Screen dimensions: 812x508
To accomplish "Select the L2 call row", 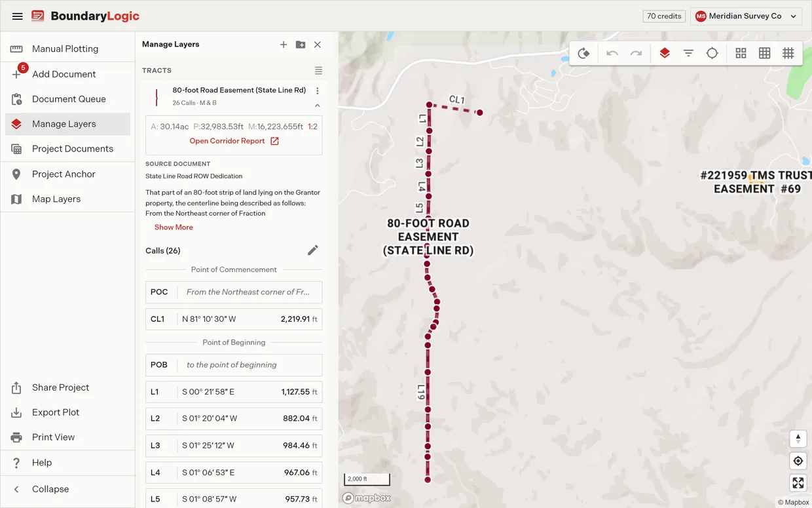I will tap(234, 418).
